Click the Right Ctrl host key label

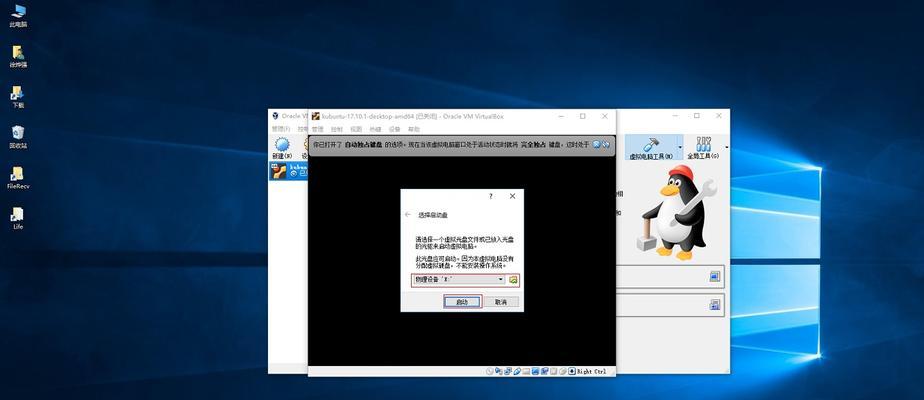click(591, 371)
